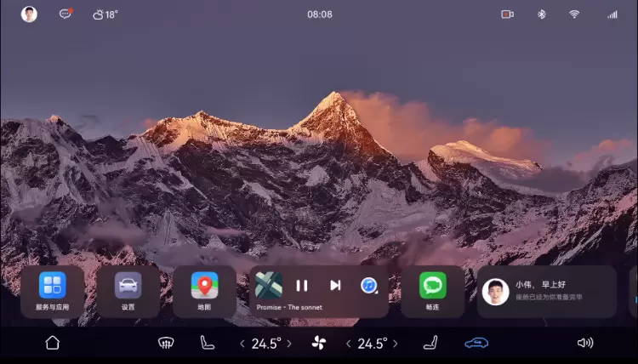Open the car Settings tile
The image size is (638, 364).
(128, 292)
